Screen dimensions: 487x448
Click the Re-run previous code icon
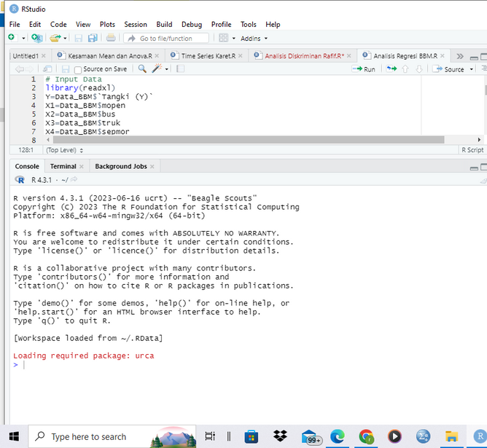[391, 69]
